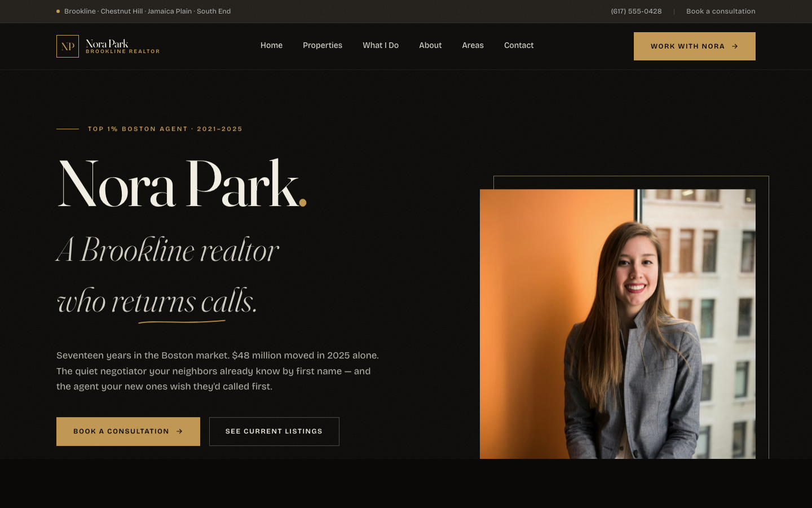This screenshot has width=812, height=508.
Task: Click the phone number (617) 555-0428
Action: tap(636, 11)
